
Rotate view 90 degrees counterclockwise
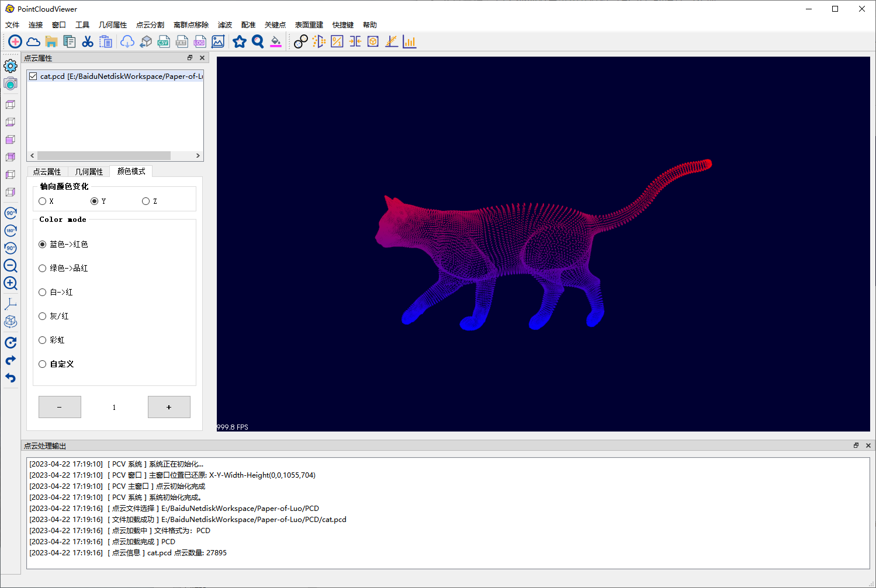click(x=11, y=248)
